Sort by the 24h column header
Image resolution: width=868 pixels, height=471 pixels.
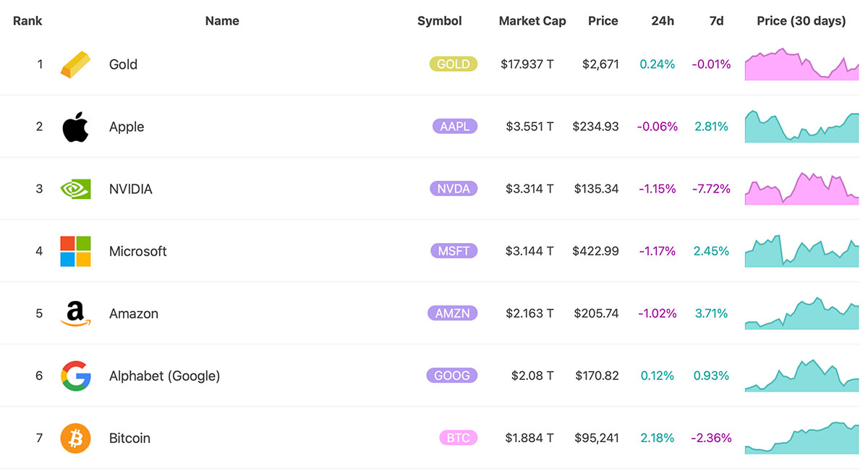pyautogui.click(x=663, y=21)
